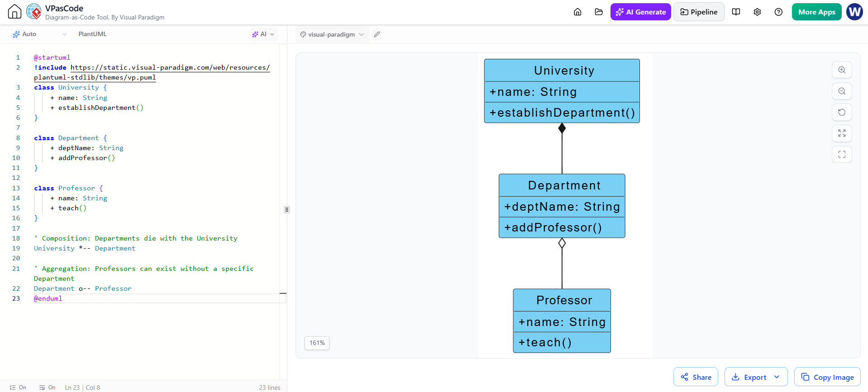868x392 pixels.
Task: Zoom out of the diagram
Action: click(842, 91)
